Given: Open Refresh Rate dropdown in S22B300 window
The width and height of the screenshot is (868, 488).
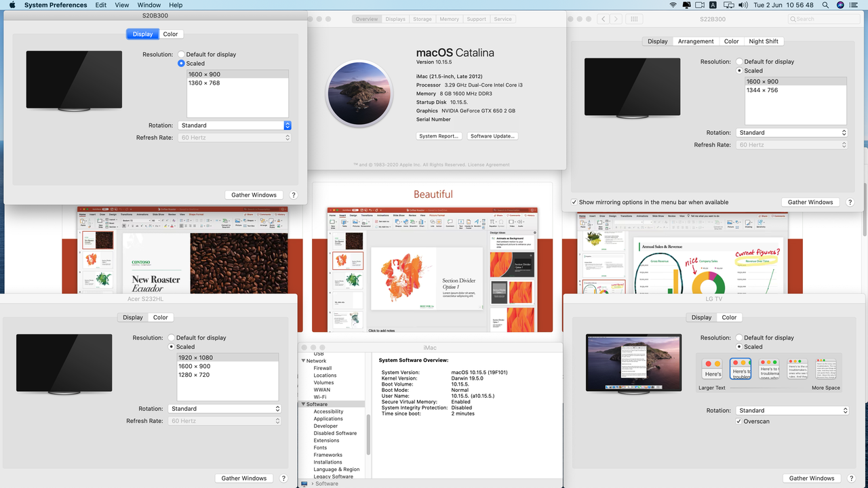Looking at the screenshot, I should point(792,145).
